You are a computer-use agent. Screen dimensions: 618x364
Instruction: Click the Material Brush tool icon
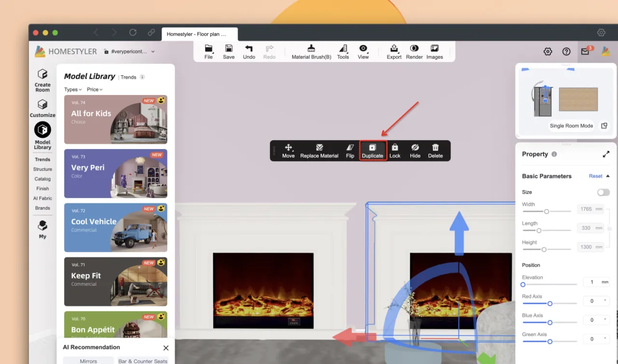(311, 49)
